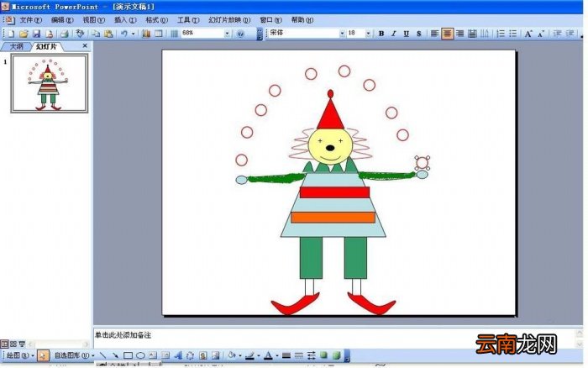Click the Select Objects pointer tool
The image size is (588, 368).
click(x=43, y=355)
